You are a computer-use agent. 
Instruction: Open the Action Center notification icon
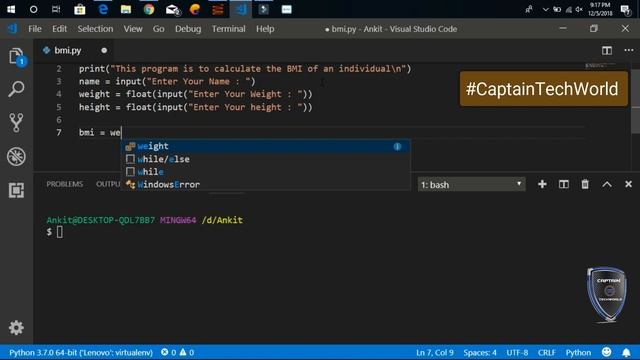point(625,9)
